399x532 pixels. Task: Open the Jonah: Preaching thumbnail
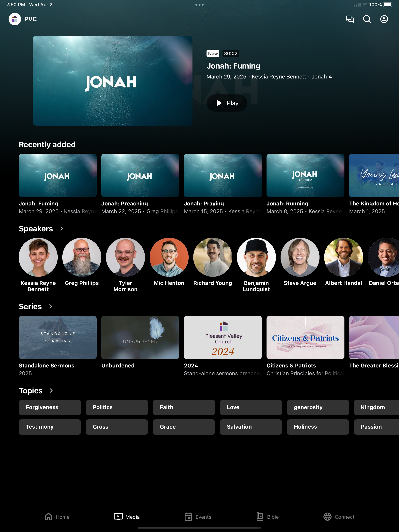(x=140, y=175)
